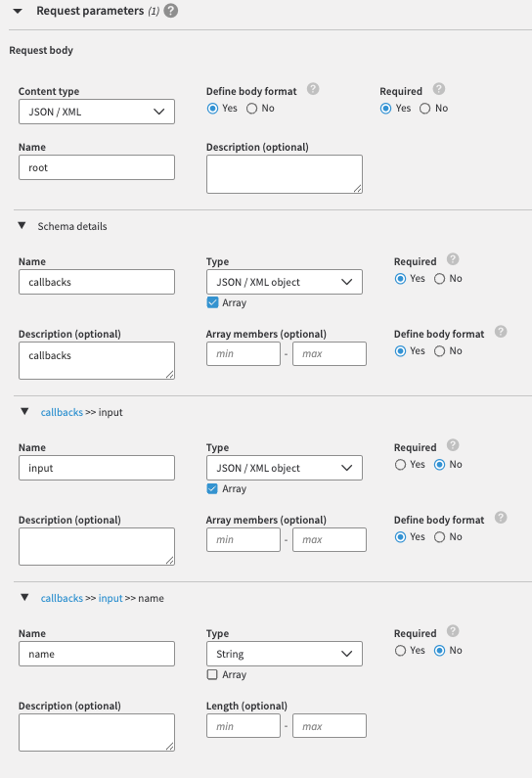Viewport: 532px width, 778px height.
Task: Open Type dropdown for callbacks field
Action: [285, 282]
